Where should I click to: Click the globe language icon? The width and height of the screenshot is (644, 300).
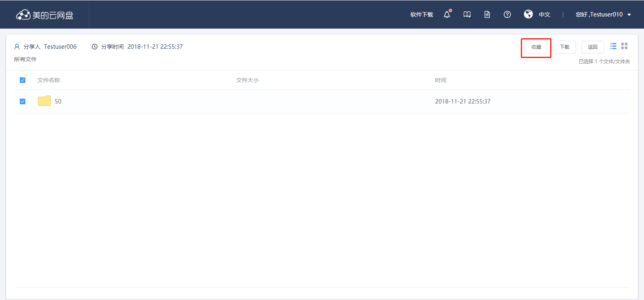[x=528, y=14]
